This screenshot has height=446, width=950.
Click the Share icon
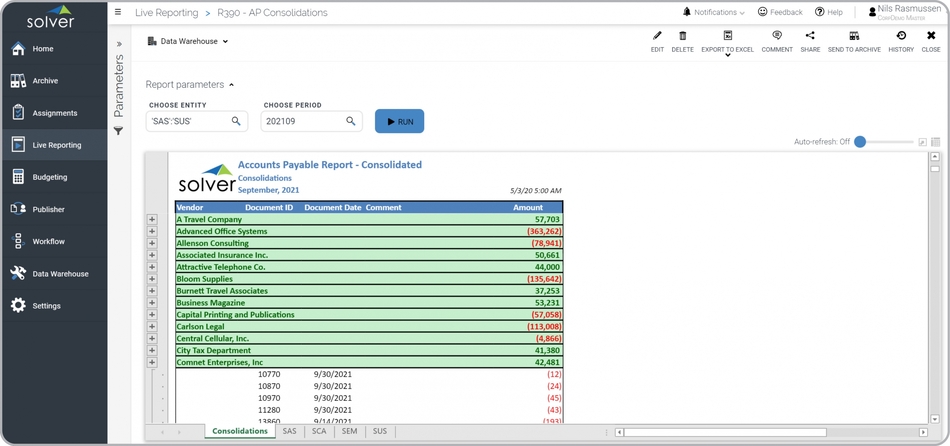pyautogui.click(x=810, y=36)
